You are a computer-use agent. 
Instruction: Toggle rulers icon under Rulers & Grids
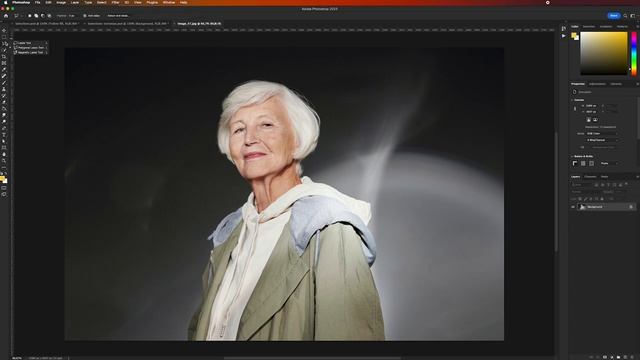tap(575, 163)
